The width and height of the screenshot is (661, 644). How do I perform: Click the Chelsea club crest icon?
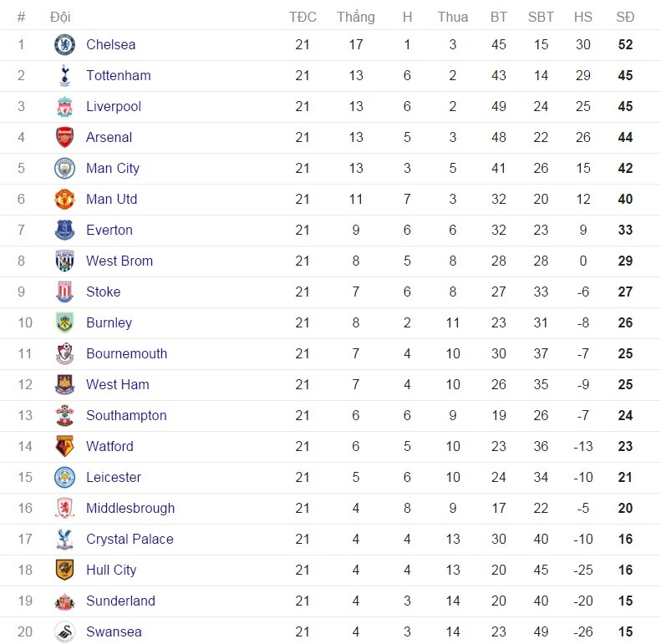tap(64, 45)
